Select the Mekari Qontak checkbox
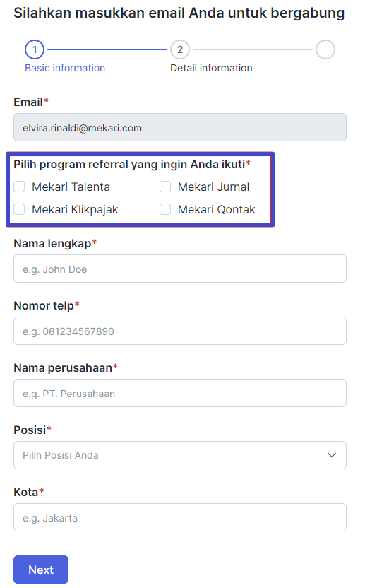Screen dimensions: 365x588 point(165,209)
